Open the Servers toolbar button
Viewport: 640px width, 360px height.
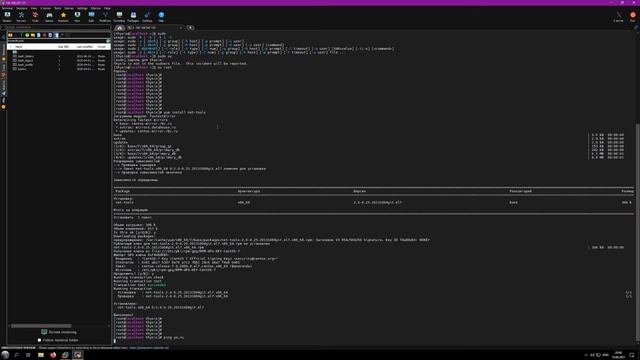click(21, 17)
